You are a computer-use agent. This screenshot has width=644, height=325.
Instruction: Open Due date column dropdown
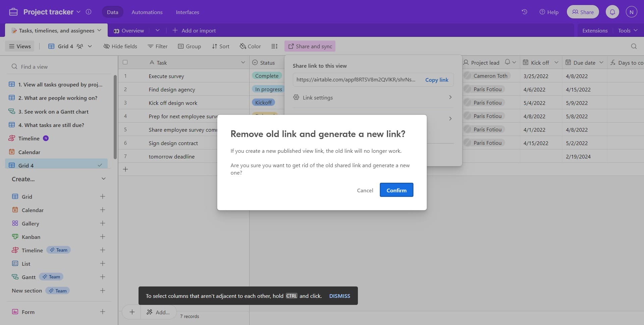[x=601, y=63]
